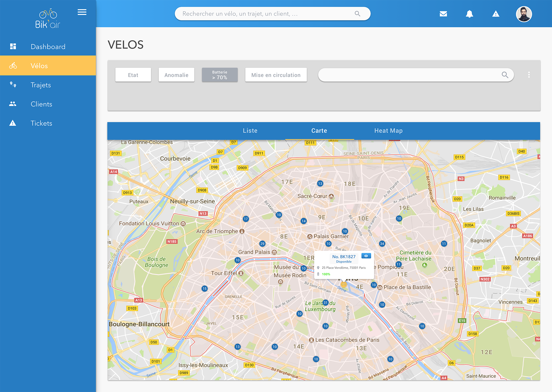Select Vélos in the sidebar
The height and width of the screenshot is (392, 552).
point(48,66)
